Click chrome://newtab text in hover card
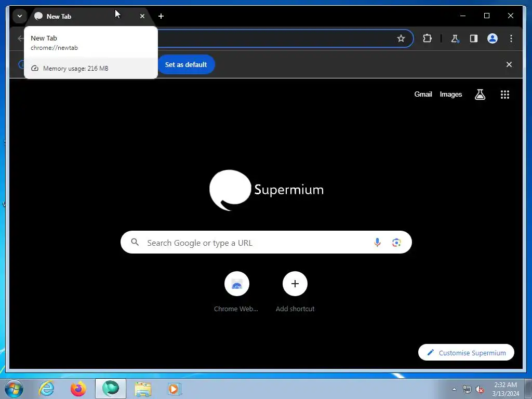The width and height of the screenshot is (532, 399). click(x=54, y=48)
